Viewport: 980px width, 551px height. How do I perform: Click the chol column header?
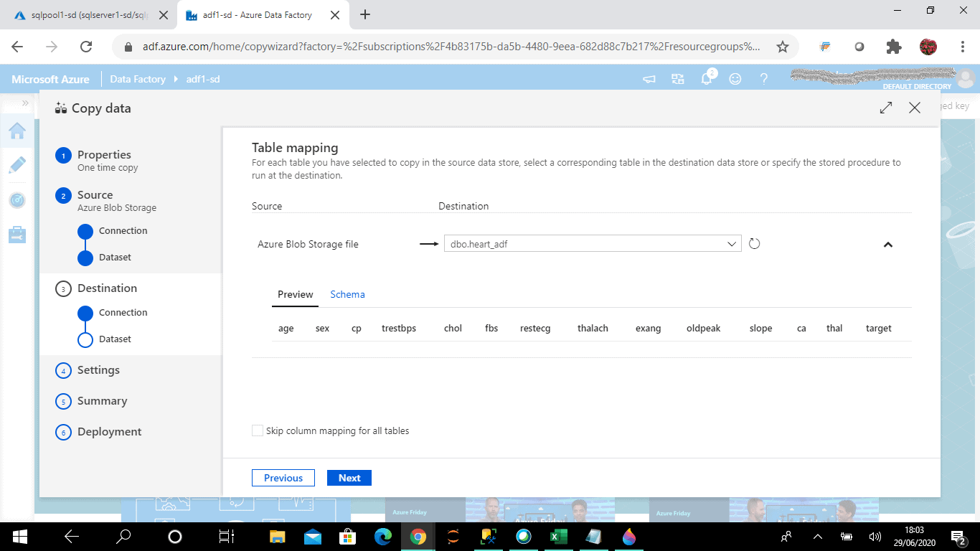tap(453, 329)
